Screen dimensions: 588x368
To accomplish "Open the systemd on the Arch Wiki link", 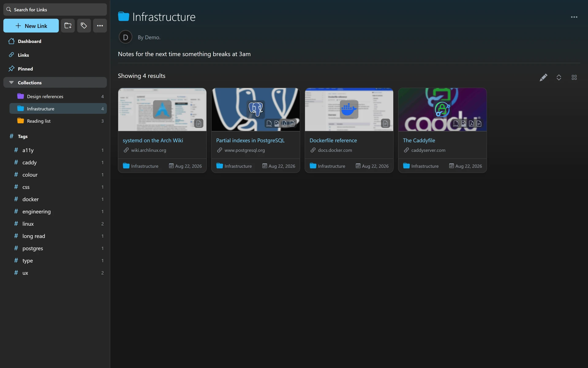I will coord(153,140).
